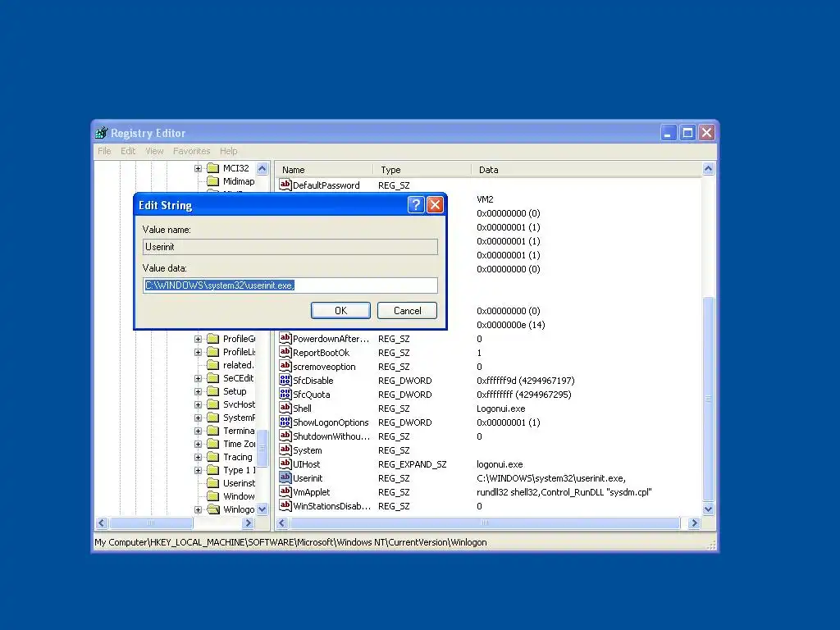Sort values by the Type column header
The height and width of the screenshot is (630, 840).
[x=422, y=169]
